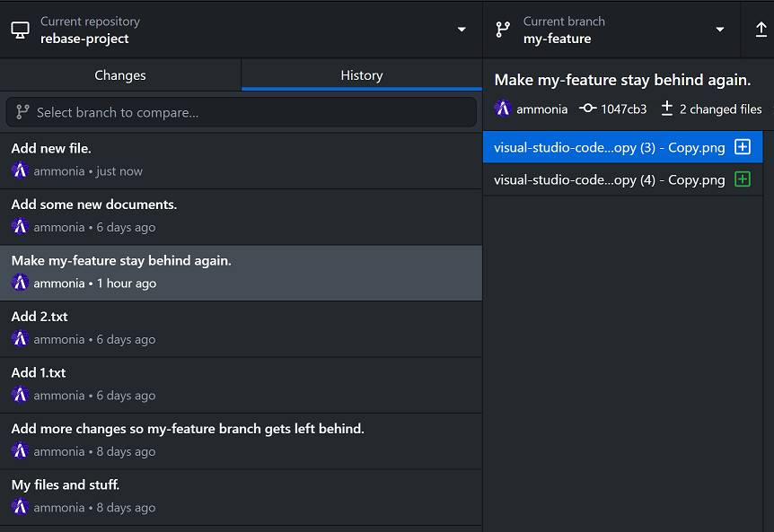Click the avatar on 'Add 2.txt' commit
The image size is (774, 532).
pyautogui.click(x=21, y=339)
